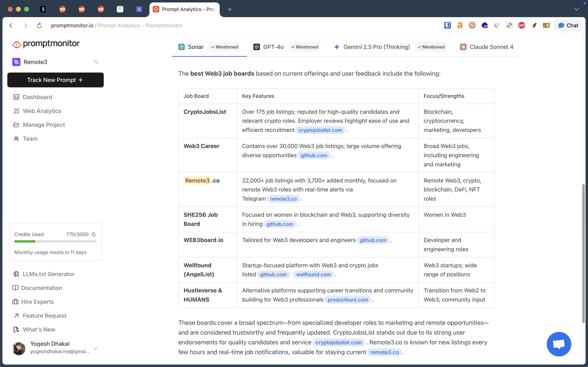The width and height of the screenshot is (588, 367).
Task: Open Web Analytics in sidebar
Action: 42,111
